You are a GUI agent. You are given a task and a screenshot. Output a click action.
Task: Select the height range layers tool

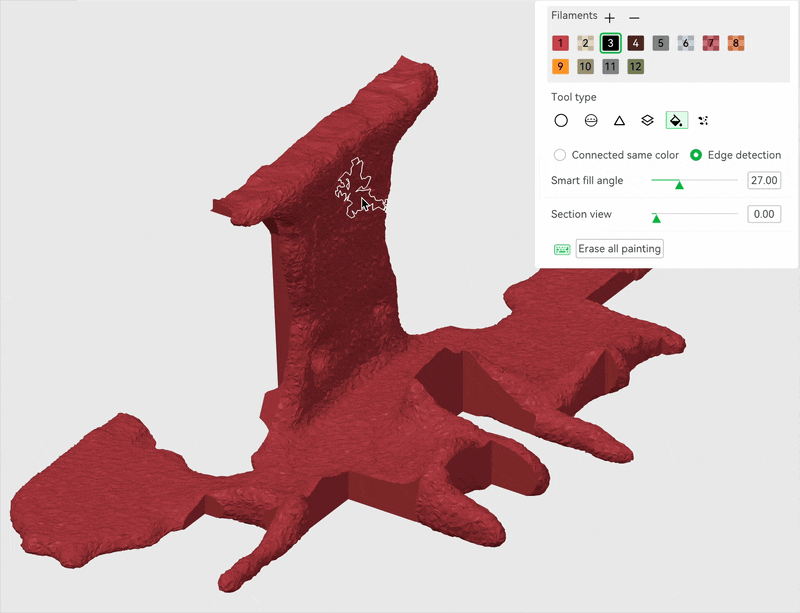[x=647, y=121]
